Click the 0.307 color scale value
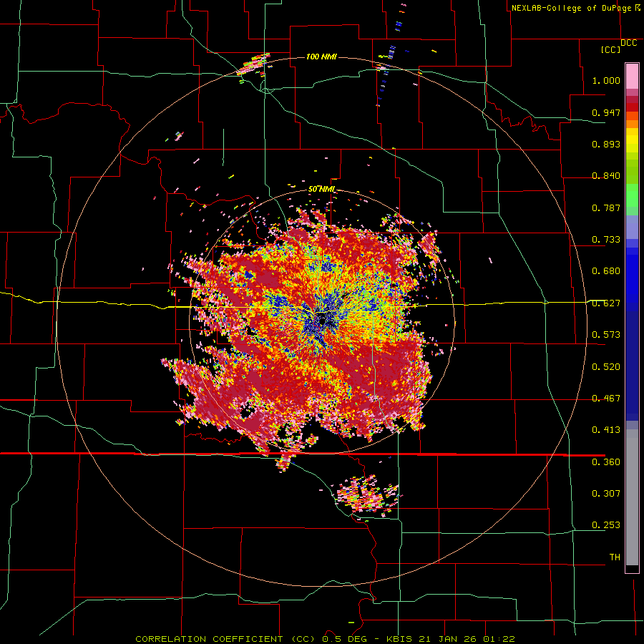 click(x=606, y=494)
